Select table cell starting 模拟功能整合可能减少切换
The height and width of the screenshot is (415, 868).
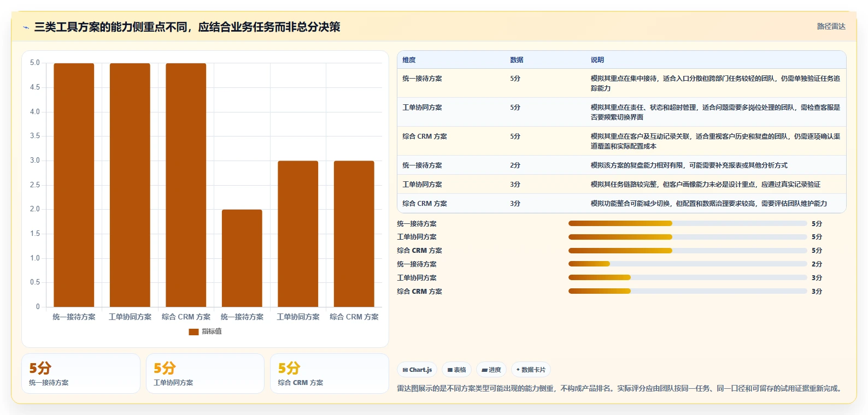(x=715, y=203)
